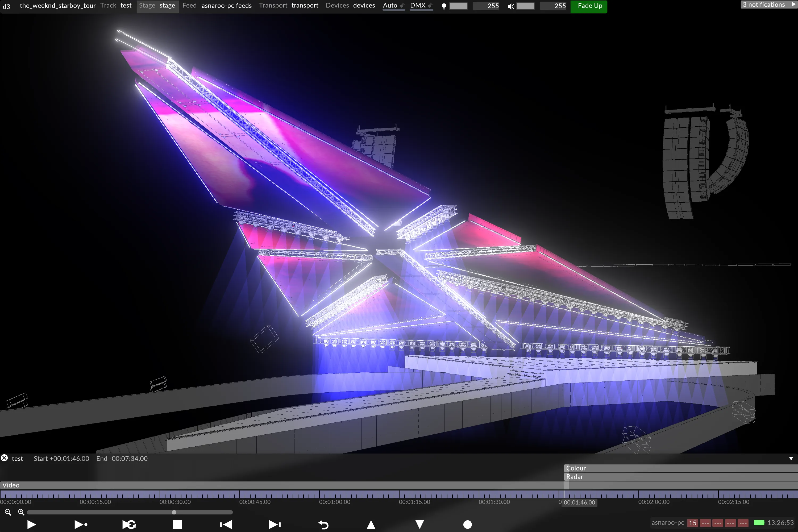This screenshot has width=798, height=532.
Task: Jump to the previous section icon
Action: [226, 525]
